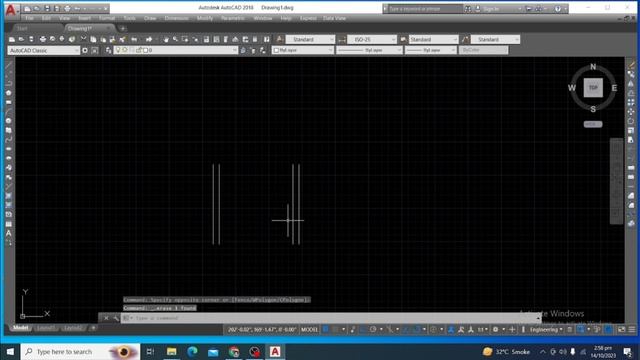This screenshot has width=640, height=360.
Task: Click layer 0 color swatch in layer dropdown
Action: coord(146,50)
